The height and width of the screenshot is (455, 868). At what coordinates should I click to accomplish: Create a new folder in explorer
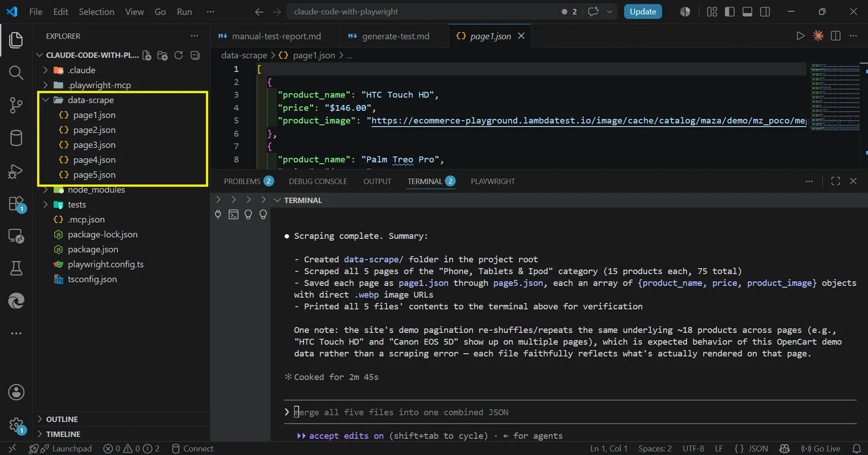tap(162, 55)
